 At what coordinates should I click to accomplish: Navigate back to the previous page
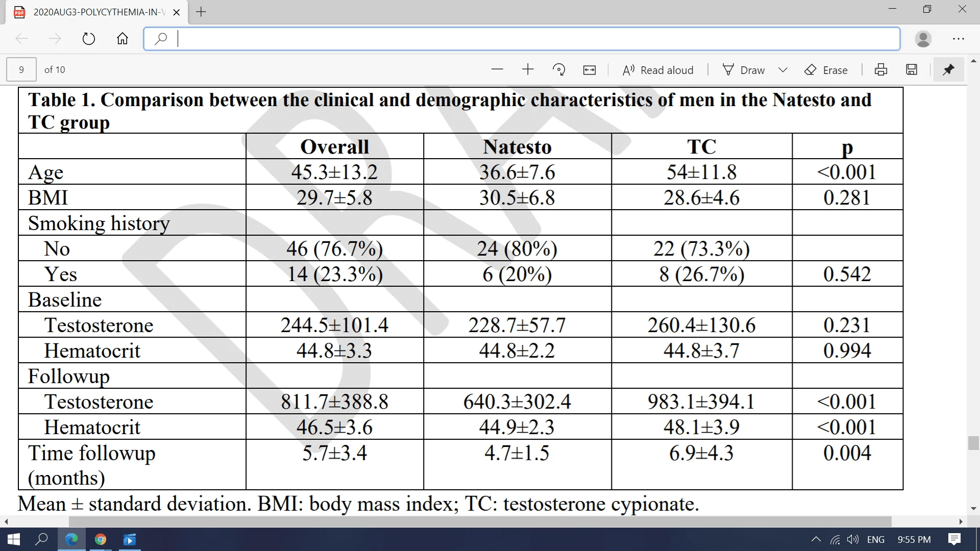(x=21, y=39)
